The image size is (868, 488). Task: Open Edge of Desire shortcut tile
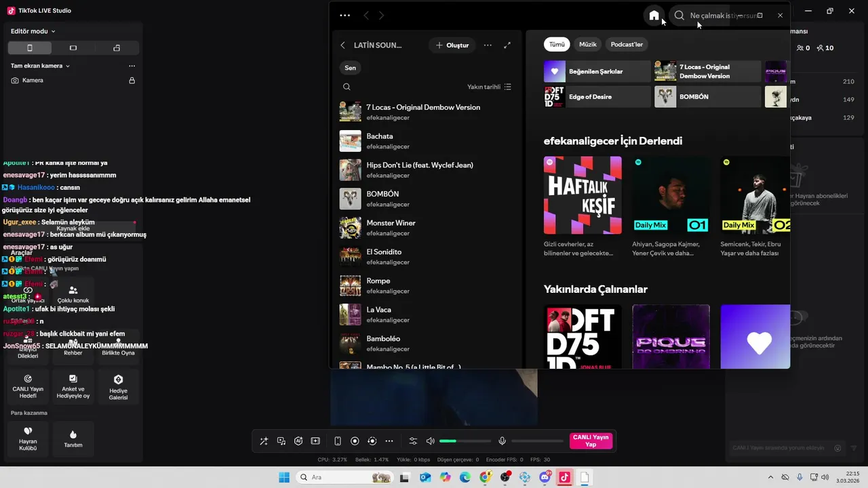click(597, 96)
